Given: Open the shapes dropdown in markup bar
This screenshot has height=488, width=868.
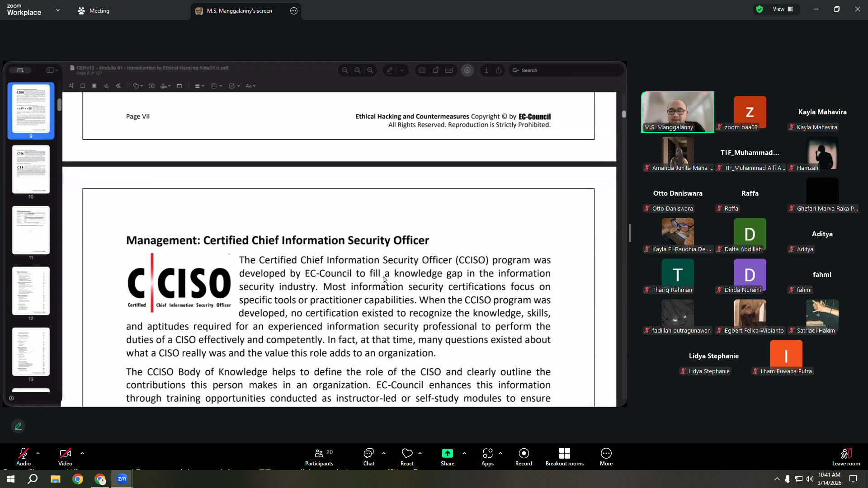Looking at the screenshot, I should (x=138, y=86).
